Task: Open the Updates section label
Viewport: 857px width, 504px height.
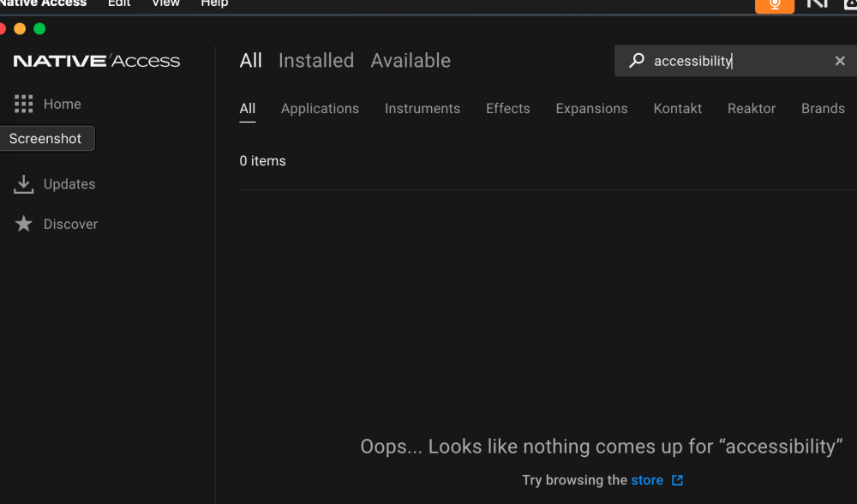Action: click(x=69, y=184)
